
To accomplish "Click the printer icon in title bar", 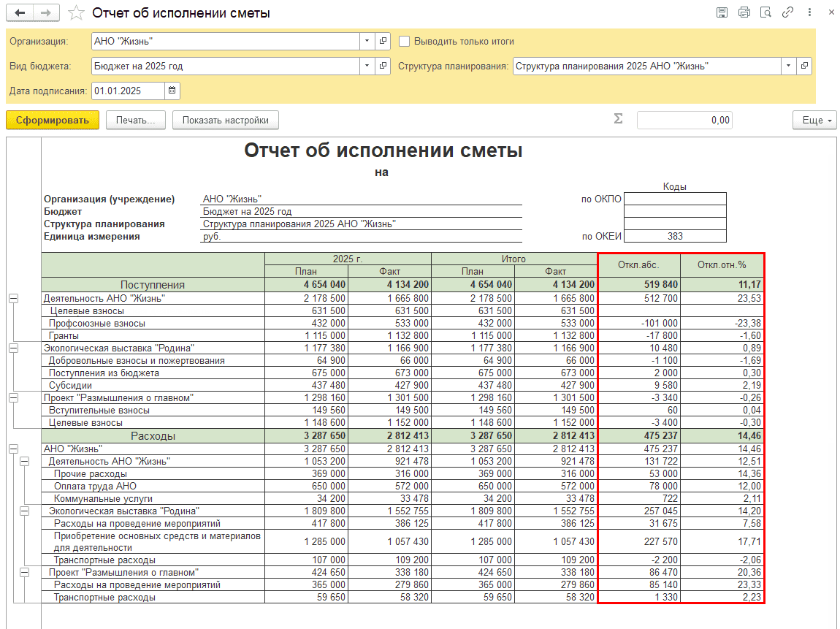I will [744, 12].
